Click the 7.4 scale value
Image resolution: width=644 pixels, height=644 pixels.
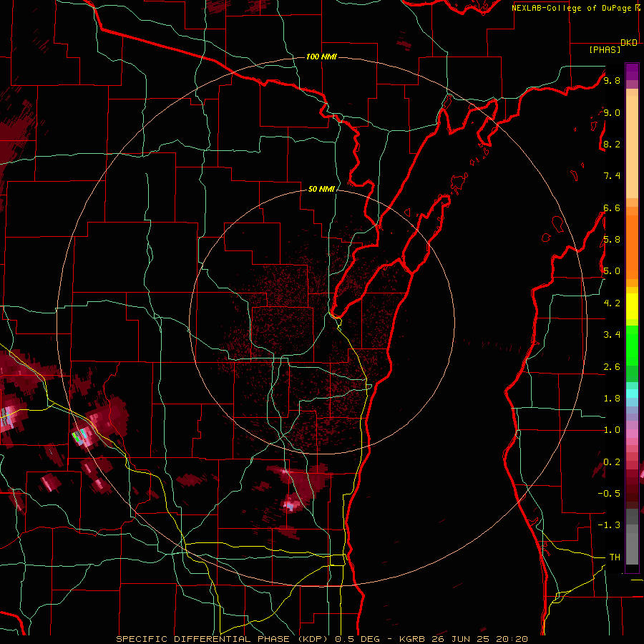pos(612,176)
